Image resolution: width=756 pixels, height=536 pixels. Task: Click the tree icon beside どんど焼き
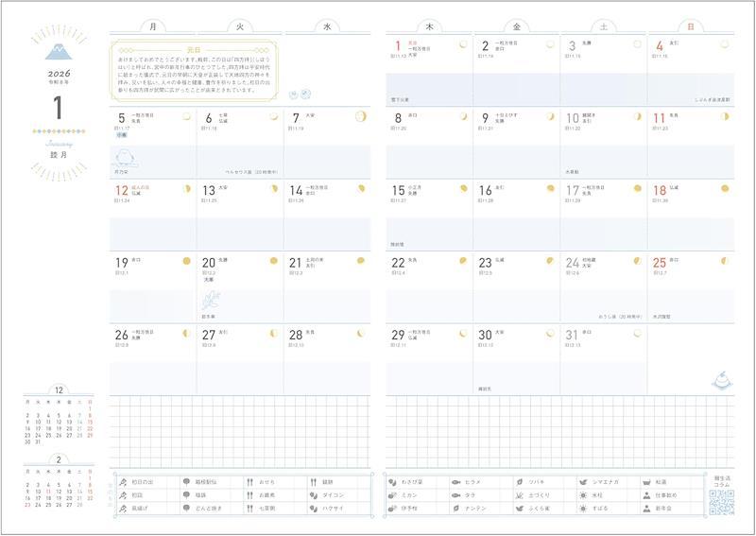[x=186, y=509]
